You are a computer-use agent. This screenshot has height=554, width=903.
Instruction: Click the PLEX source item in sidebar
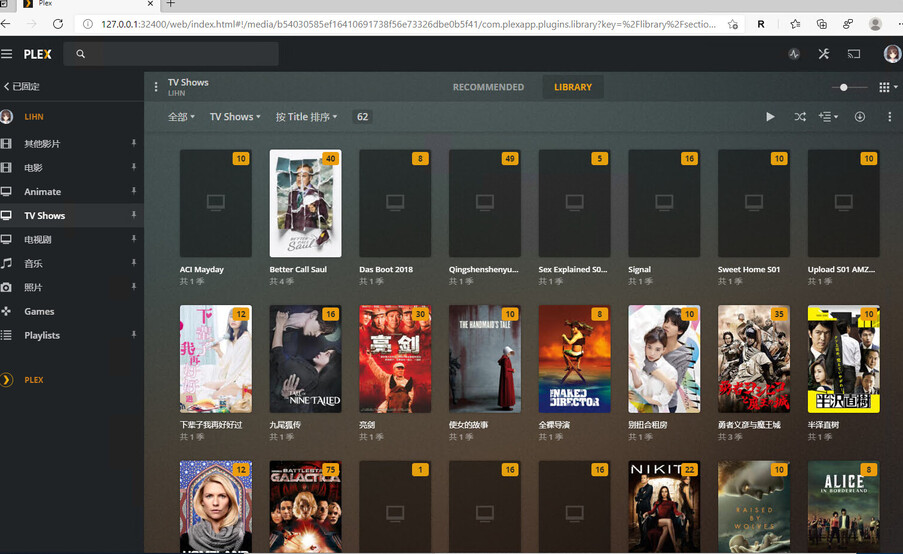tap(33, 380)
